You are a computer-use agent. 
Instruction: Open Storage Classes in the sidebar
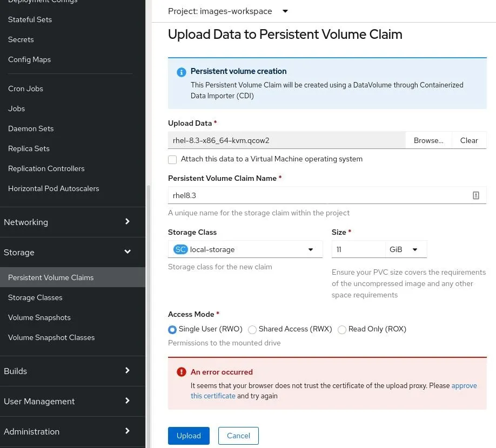tap(35, 297)
